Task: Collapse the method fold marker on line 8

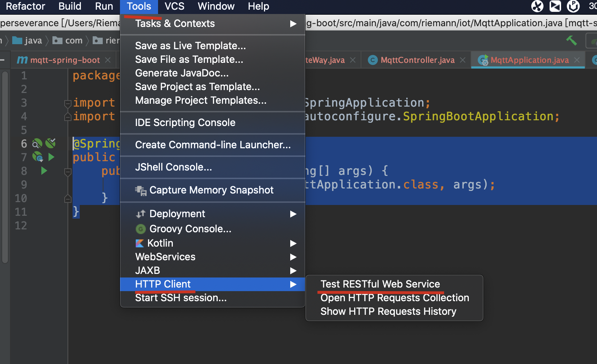Action: (x=68, y=172)
